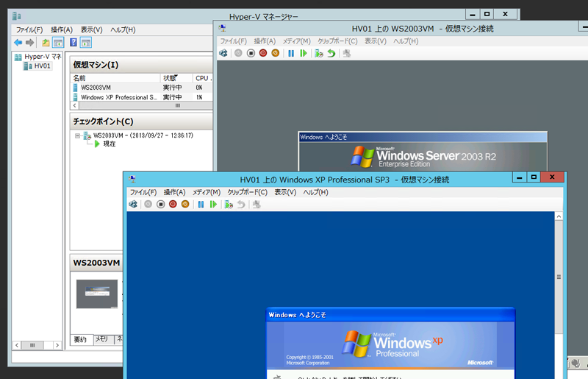Create checkpoint in WS2003VM toolbar
The image size is (588, 379).
(319, 53)
